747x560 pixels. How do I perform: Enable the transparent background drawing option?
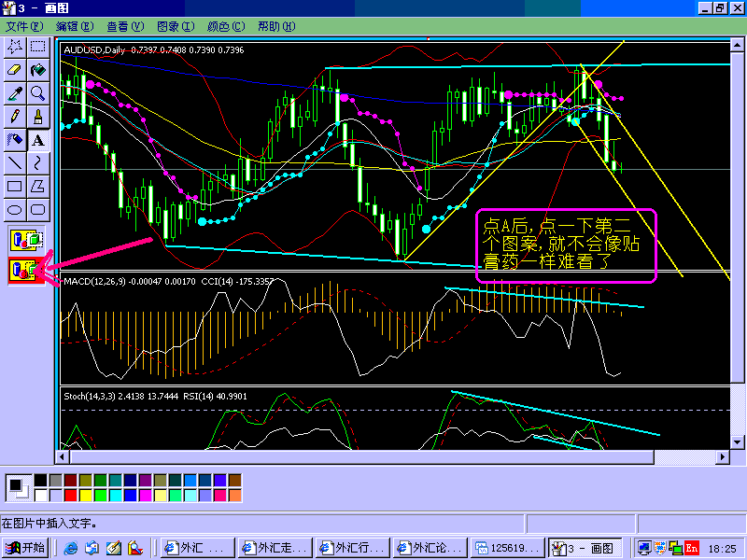click(26, 271)
